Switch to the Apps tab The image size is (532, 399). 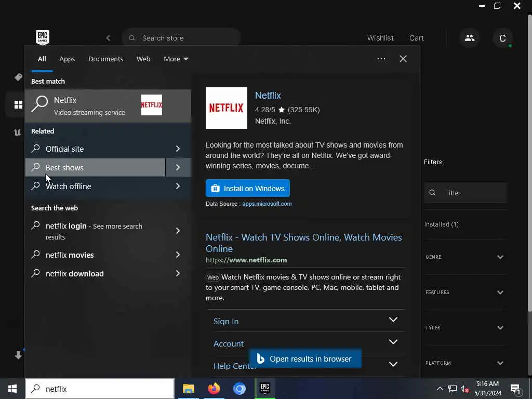click(x=67, y=59)
